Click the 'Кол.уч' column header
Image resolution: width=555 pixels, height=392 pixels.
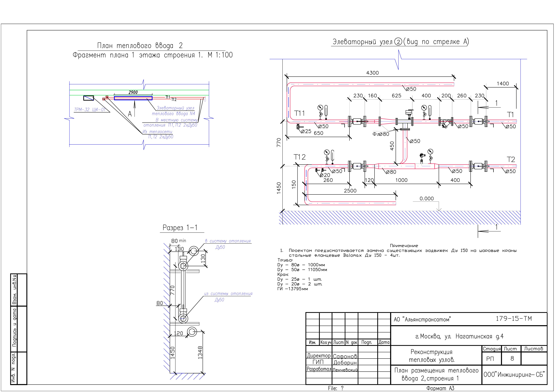coord(326,342)
